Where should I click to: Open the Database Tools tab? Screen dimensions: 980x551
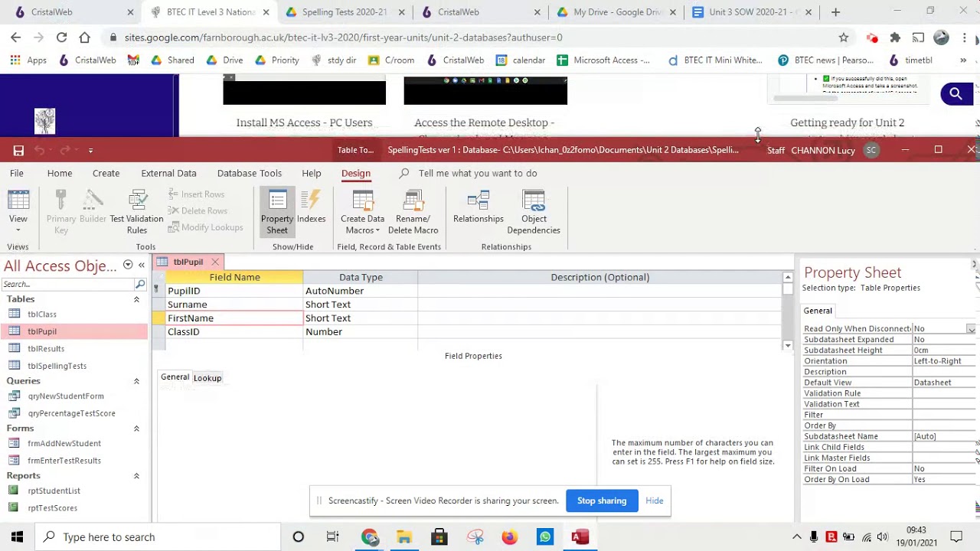tap(250, 173)
